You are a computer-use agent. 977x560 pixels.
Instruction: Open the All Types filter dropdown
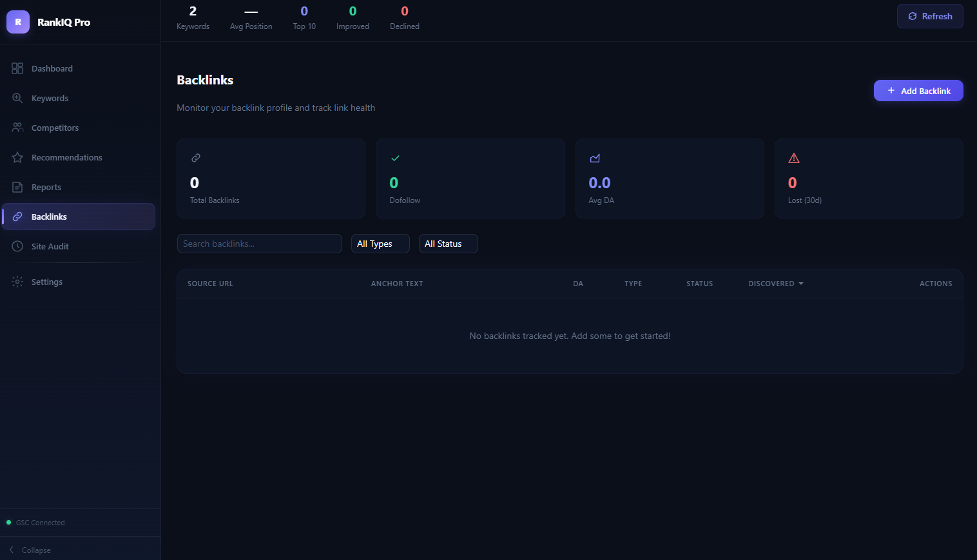[x=380, y=244]
